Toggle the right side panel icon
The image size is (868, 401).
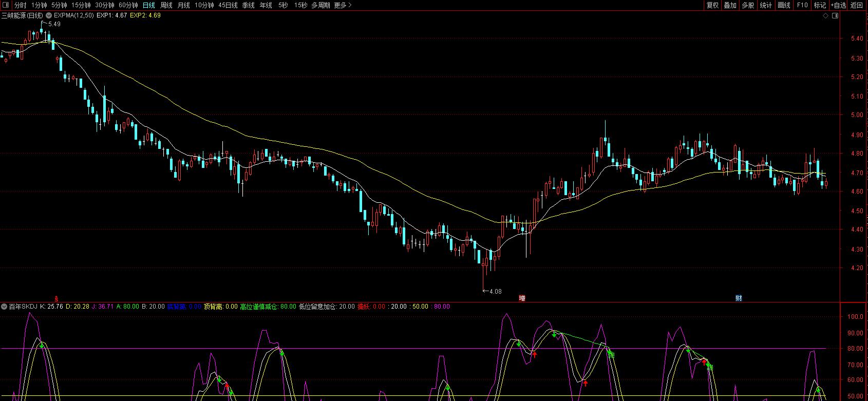(x=835, y=15)
